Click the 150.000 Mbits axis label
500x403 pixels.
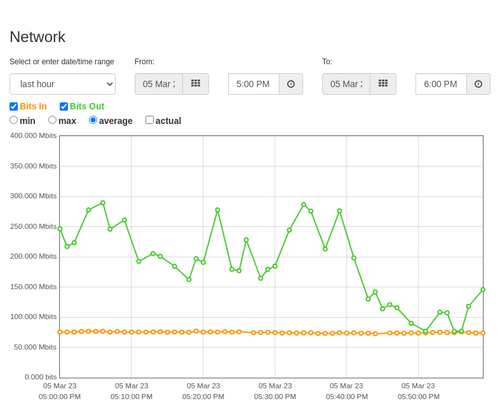click(33, 287)
